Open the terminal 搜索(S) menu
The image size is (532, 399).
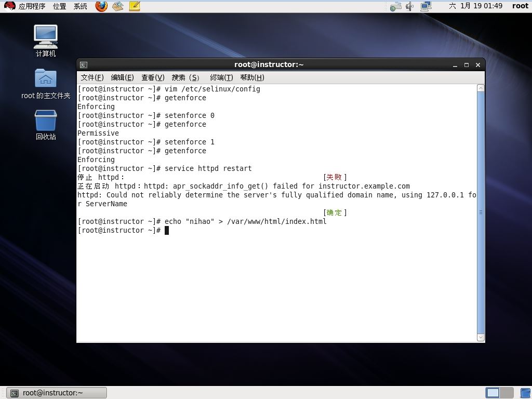[185, 78]
